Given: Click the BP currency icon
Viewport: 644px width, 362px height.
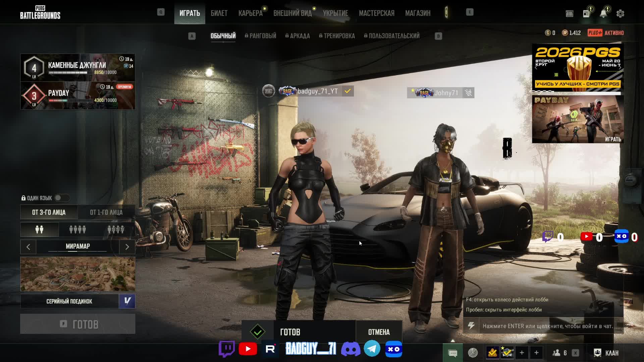Looking at the screenshot, I should click(x=565, y=33).
